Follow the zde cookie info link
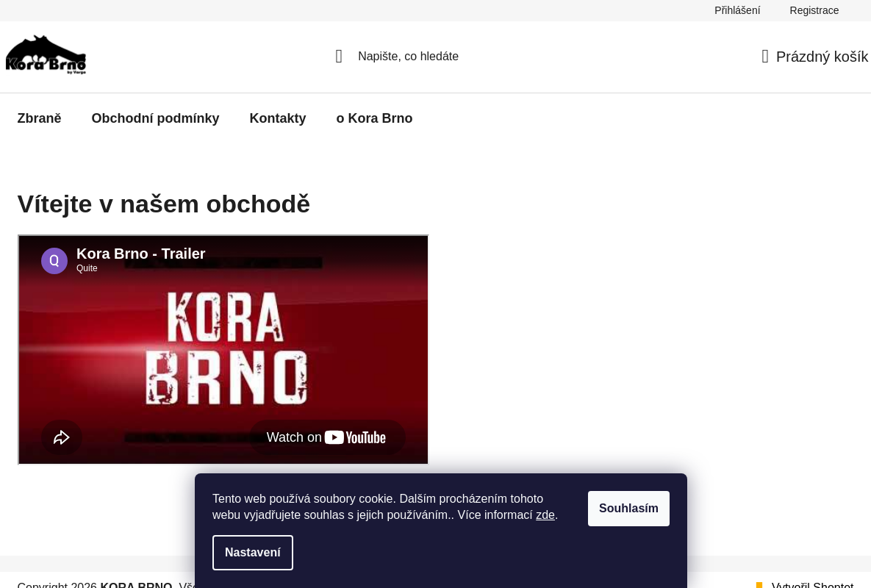The height and width of the screenshot is (588, 882). click(x=545, y=515)
